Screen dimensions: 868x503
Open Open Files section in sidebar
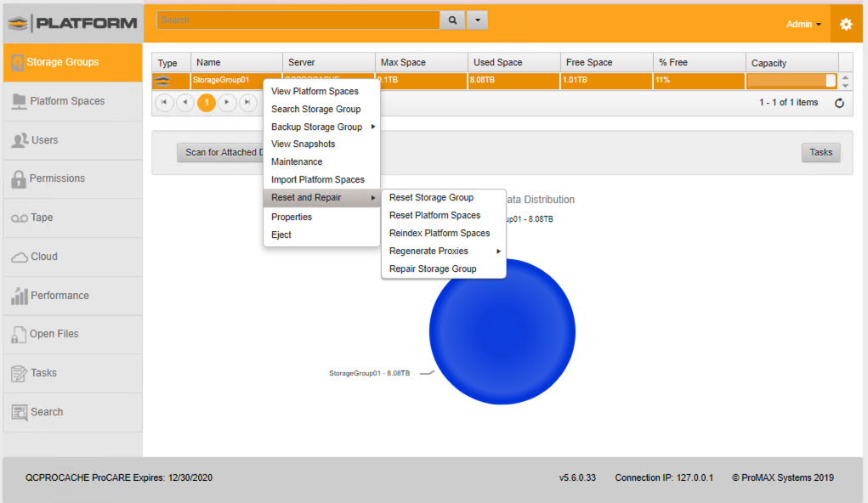[x=72, y=334]
